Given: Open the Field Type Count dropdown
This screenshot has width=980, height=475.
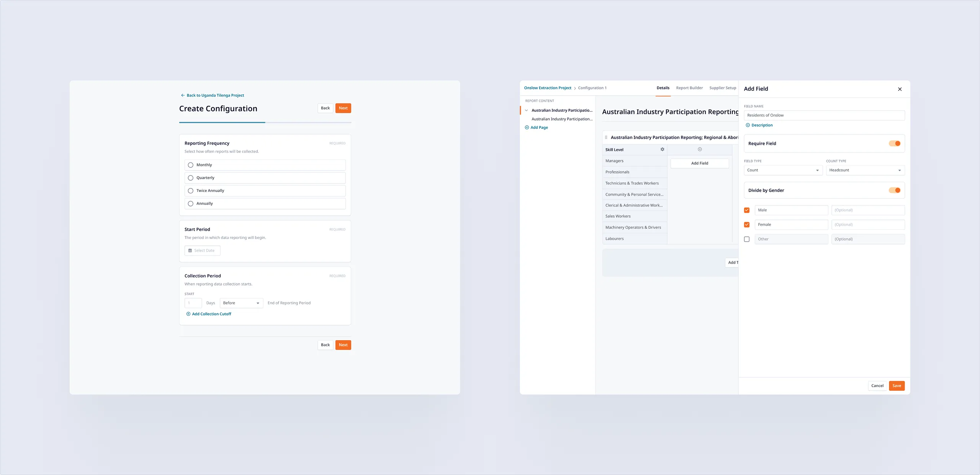Looking at the screenshot, I should coord(783,170).
